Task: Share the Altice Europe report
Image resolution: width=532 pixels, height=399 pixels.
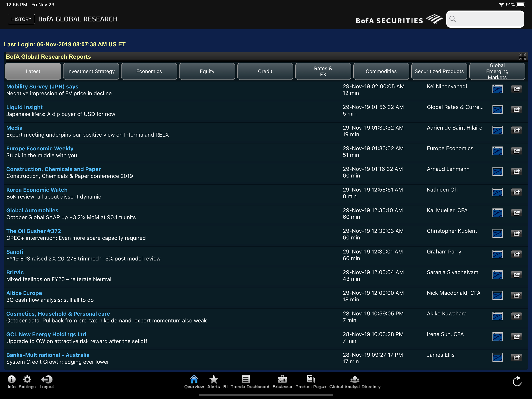Action: tap(516, 296)
